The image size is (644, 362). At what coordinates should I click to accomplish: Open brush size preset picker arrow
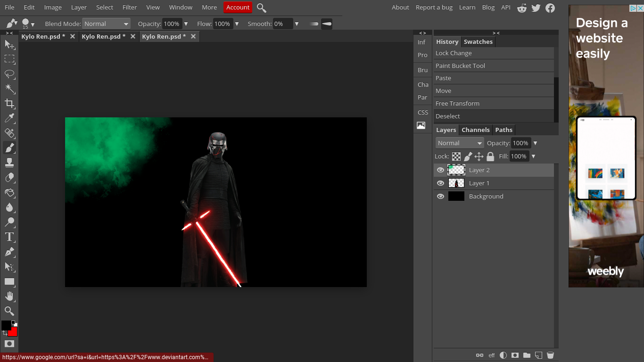pyautogui.click(x=33, y=25)
